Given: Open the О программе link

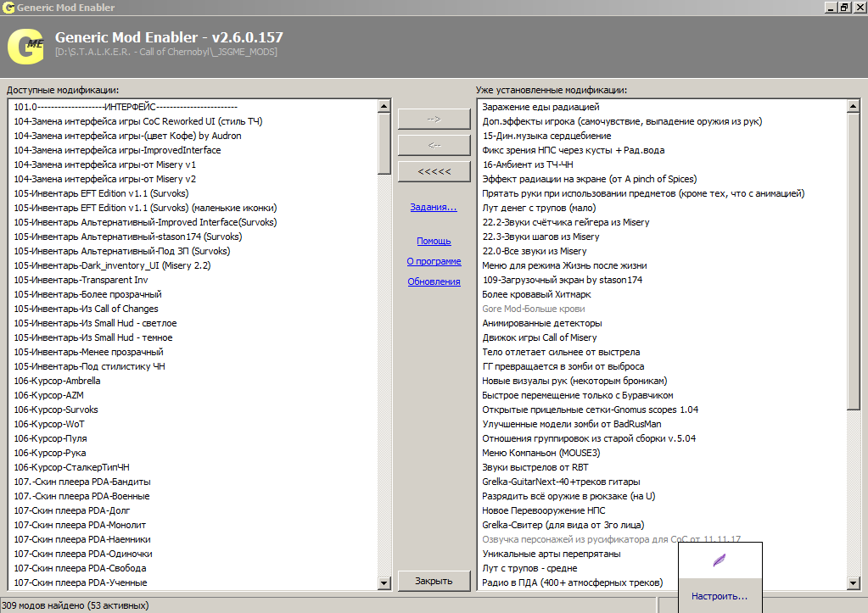Looking at the screenshot, I should [434, 261].
